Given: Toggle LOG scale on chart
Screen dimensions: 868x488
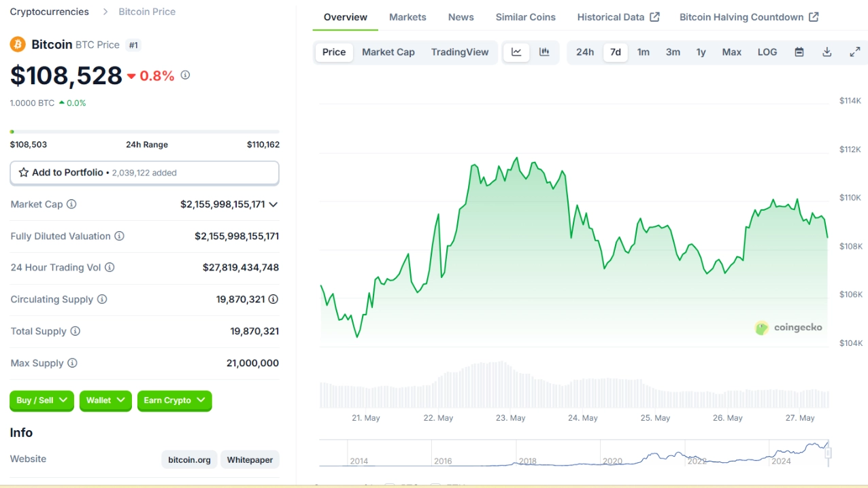Looking at the screenshot, I should pyautogui.click(x=767, y=52).
